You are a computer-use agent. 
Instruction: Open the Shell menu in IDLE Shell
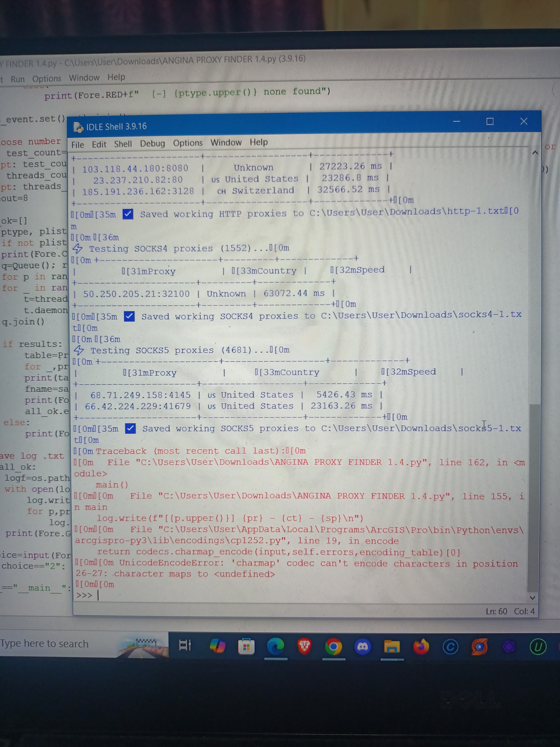point(123,144)
